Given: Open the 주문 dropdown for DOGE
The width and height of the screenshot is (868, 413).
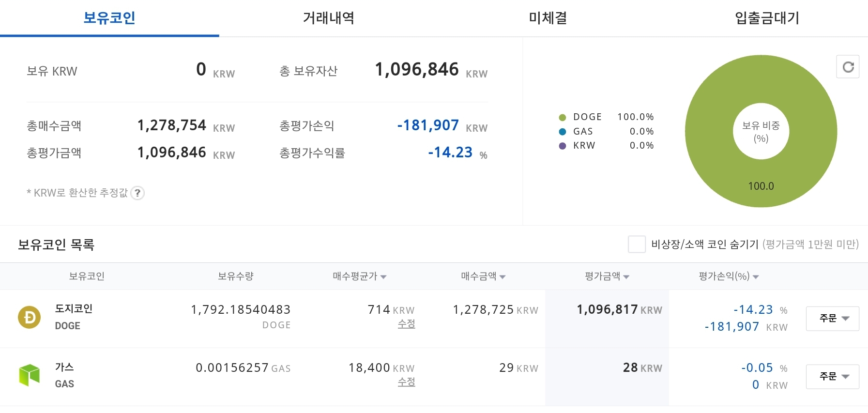Looking at the screenshot, I should tap(832, 319).
